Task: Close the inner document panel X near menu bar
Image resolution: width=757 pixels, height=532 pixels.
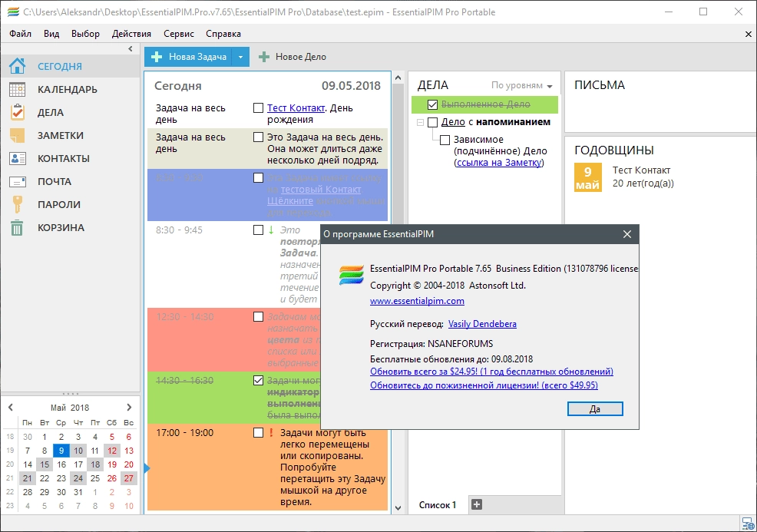Action: coord(749,35)
